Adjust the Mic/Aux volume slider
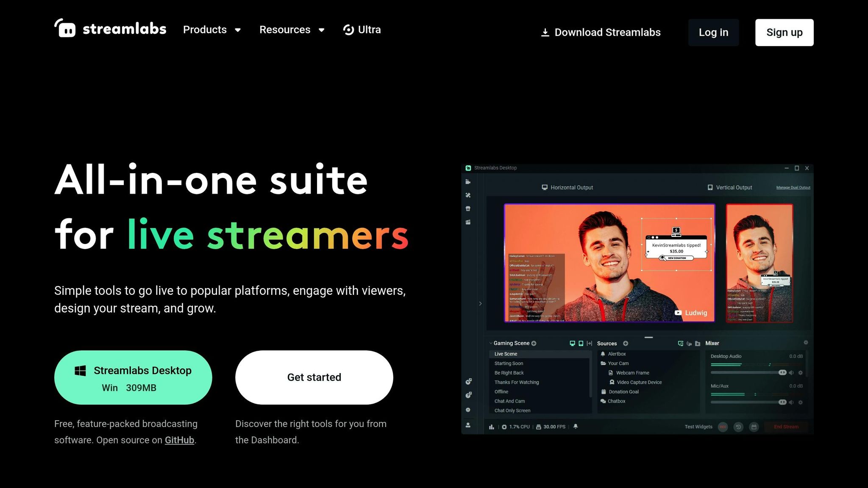The image size is (868, 488). 748,402
